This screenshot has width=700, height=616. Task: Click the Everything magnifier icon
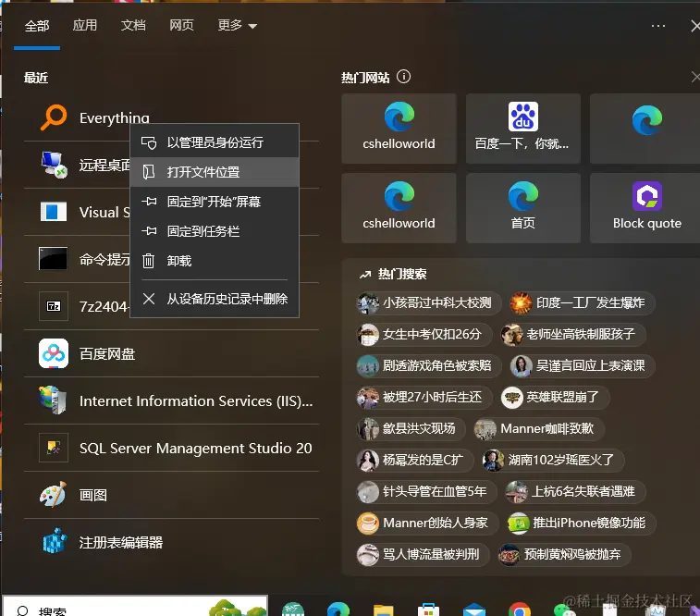[x=54, y=117]
